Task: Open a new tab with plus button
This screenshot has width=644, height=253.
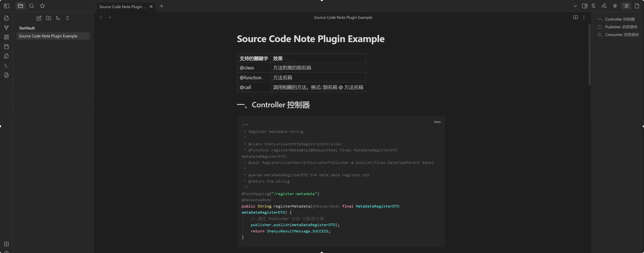Action: (162, 6)
